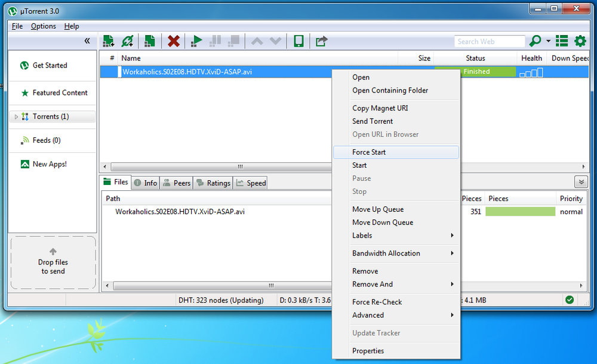Collapse the sidebar with the double-chevron
The image size is (597, 364).
[87, 41]
